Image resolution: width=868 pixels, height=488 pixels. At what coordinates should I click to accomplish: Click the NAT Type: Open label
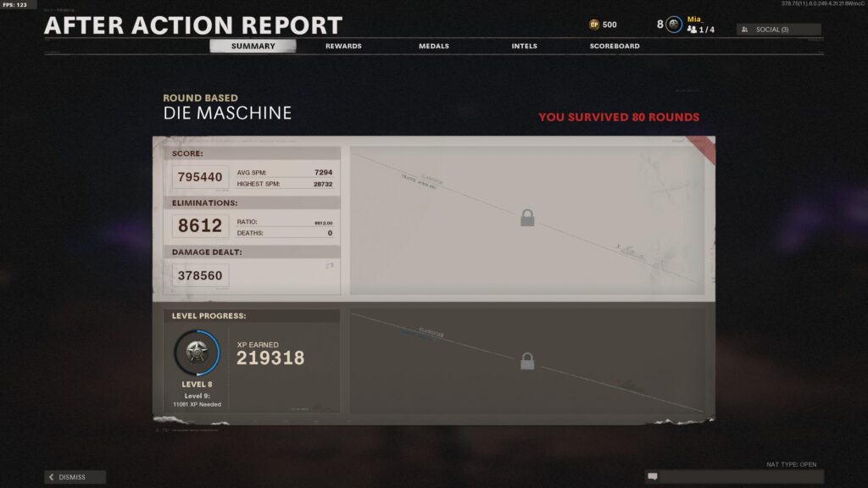(x=791, y=465)
